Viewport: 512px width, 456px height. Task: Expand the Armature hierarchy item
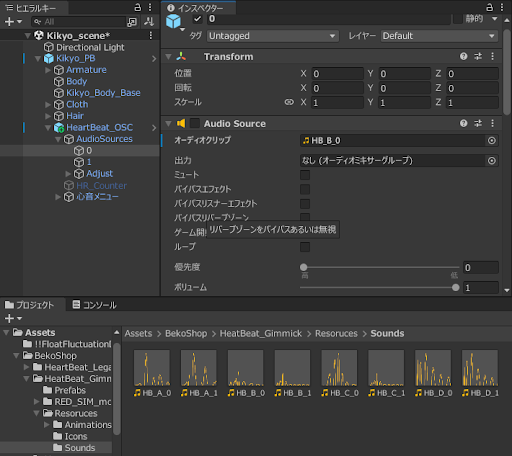(x=48, y=70)
